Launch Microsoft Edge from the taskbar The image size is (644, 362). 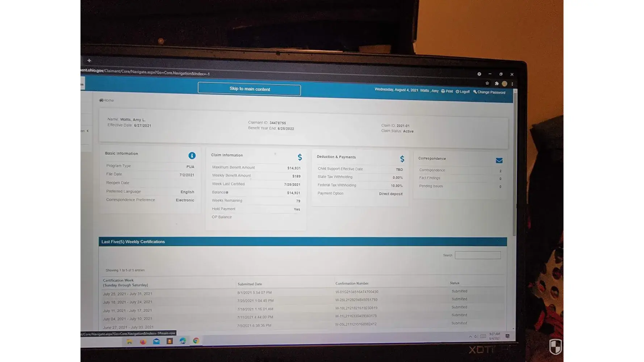tap(183, 341)
